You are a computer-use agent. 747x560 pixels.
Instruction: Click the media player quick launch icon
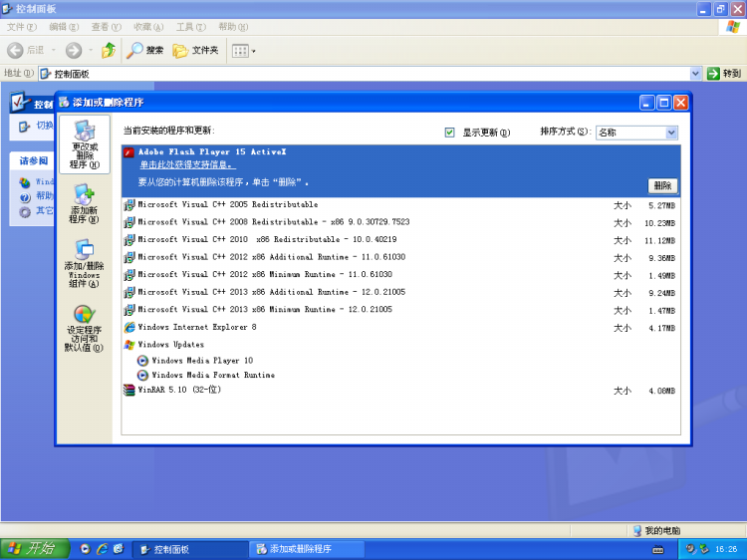(85, 549)
